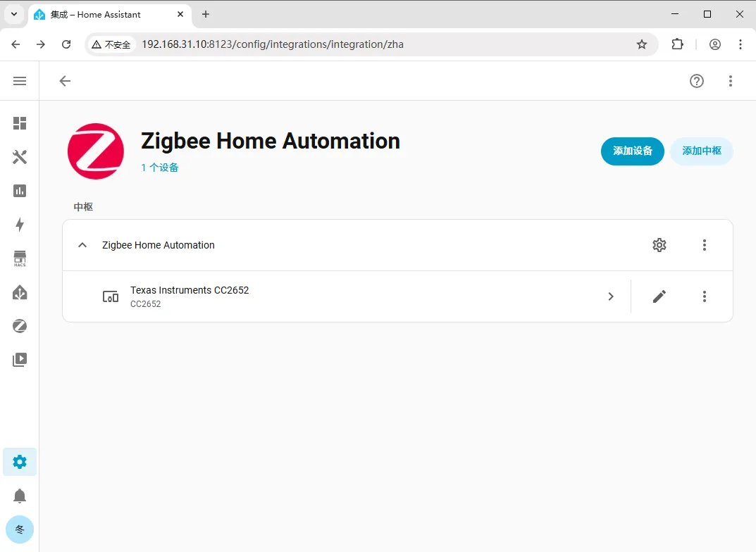756x552 pixels.
Task: Open the Energy lightning bolt sidebar icon
Action: [x=20, y=225]
